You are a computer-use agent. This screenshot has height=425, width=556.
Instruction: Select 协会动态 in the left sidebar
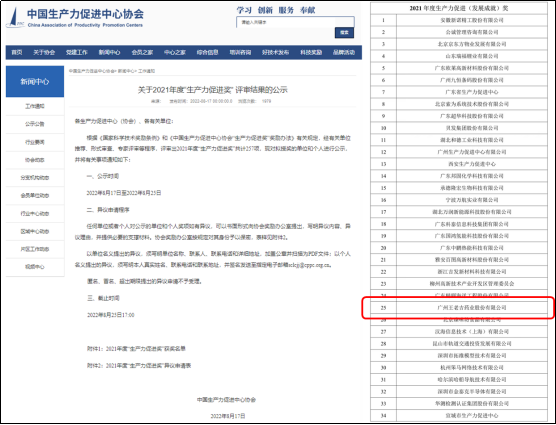tap(35, 160)
